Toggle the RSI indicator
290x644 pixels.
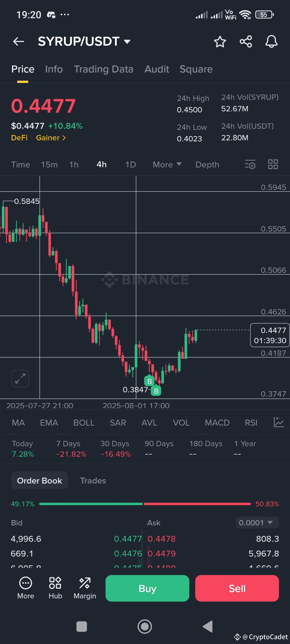coord(251,423)
